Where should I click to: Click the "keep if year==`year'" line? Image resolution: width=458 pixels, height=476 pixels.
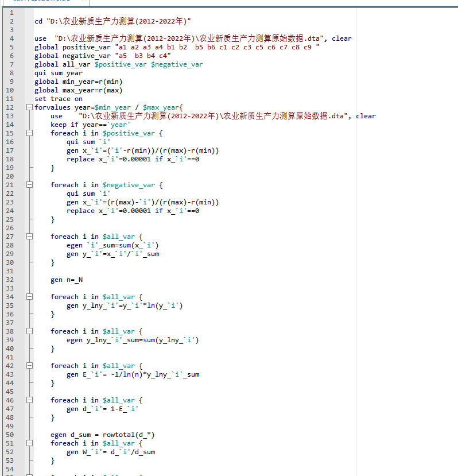pos(91,125)
